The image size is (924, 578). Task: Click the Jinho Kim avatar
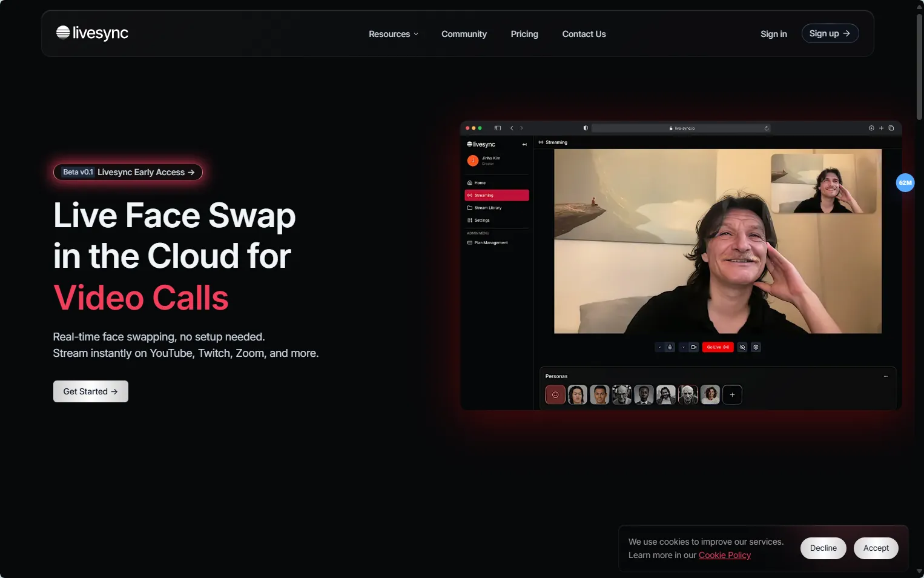[473, 161]
